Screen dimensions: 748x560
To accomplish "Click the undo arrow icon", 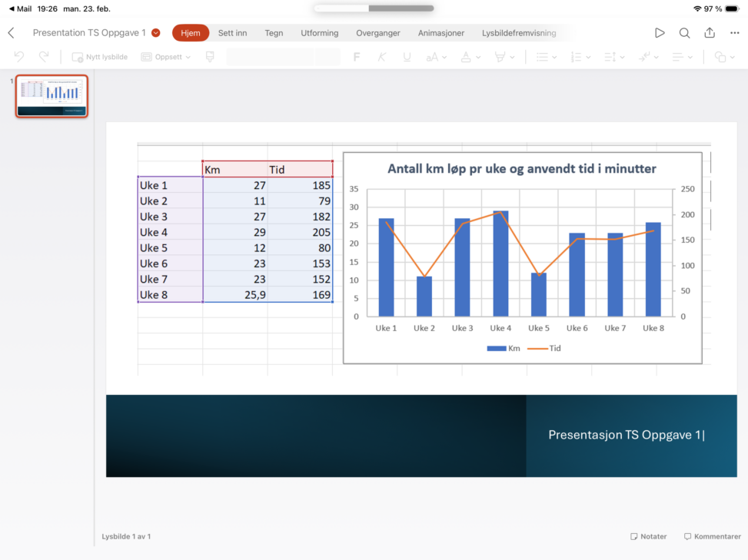I will (19, 57).
